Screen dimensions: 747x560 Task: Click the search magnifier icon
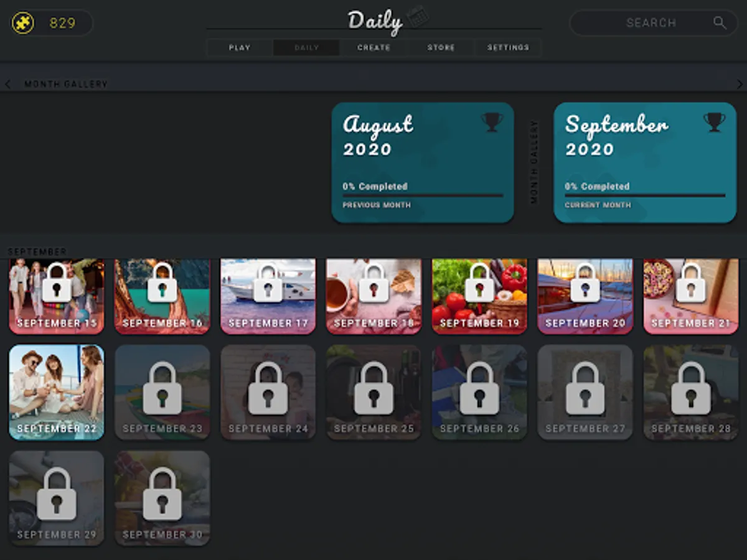pos(720,23)
